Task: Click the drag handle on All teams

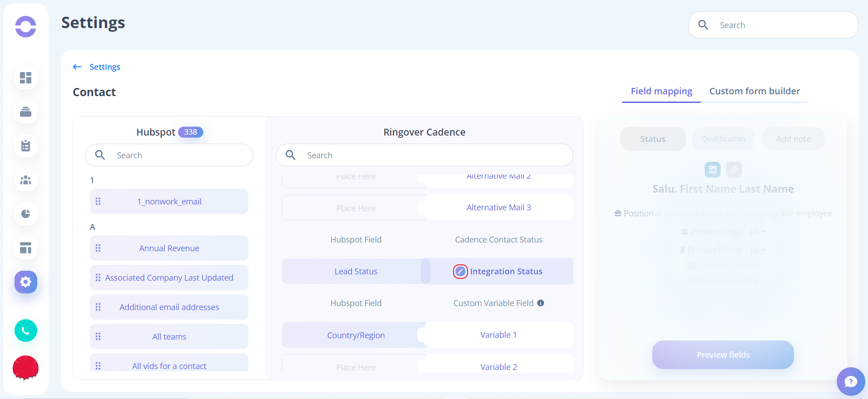Action: click(x=98, y=336)
